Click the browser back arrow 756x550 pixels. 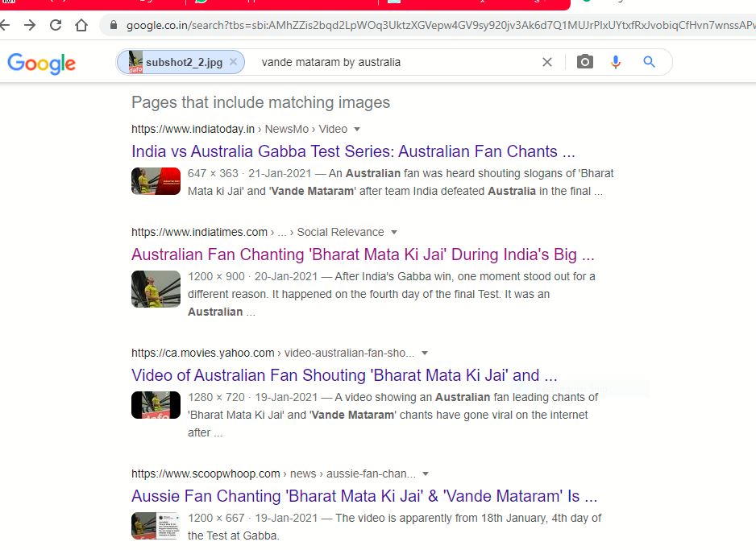click(x=4, y=25)
